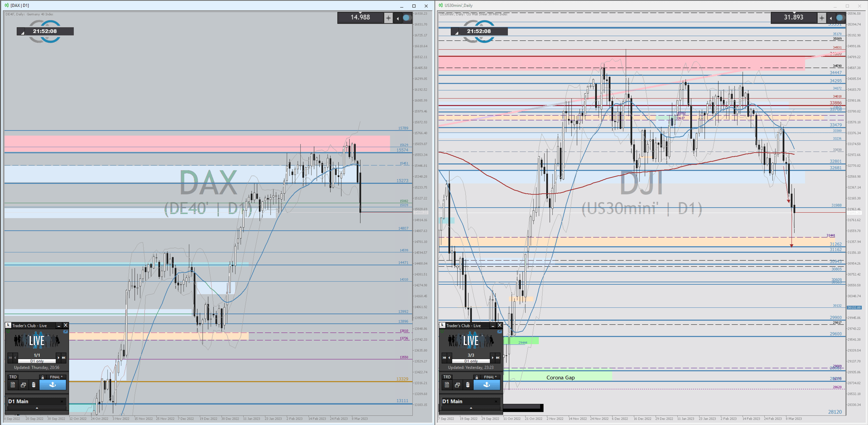Click the chart icon in the US30mini window title bar
Image resolution: width=868 pixels, height=425 pixels.
[441, 5]
